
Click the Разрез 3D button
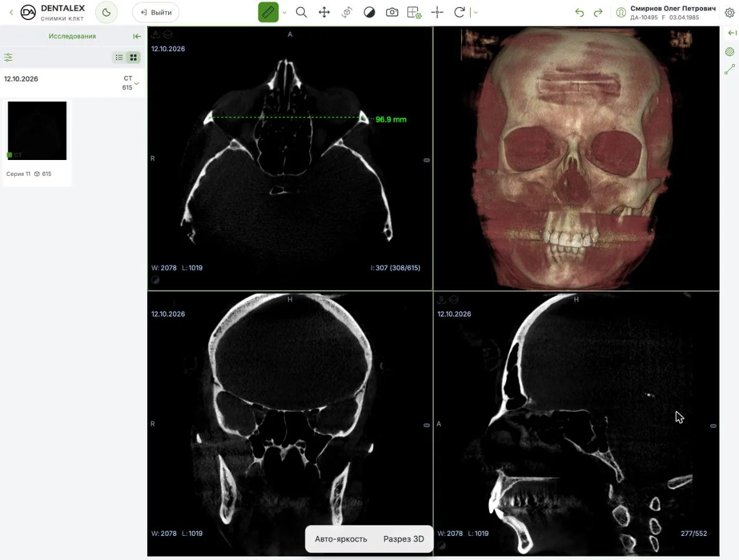(x=404, y=539)
